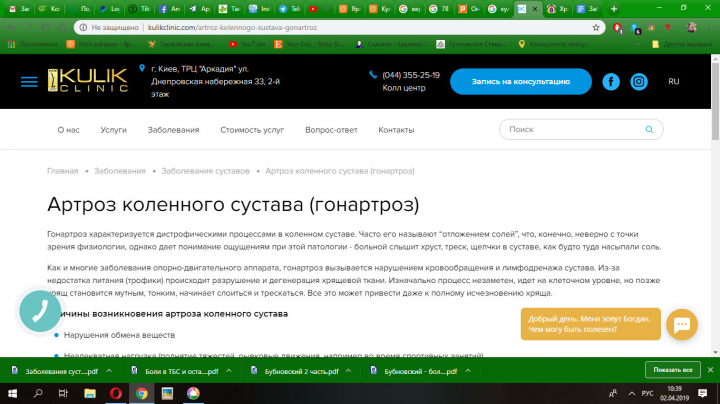This screenshot has width=720, height=404.
Task: Expand options for 'Боли в ТБС и оста....pdf' download
Action: coord(229,371)
